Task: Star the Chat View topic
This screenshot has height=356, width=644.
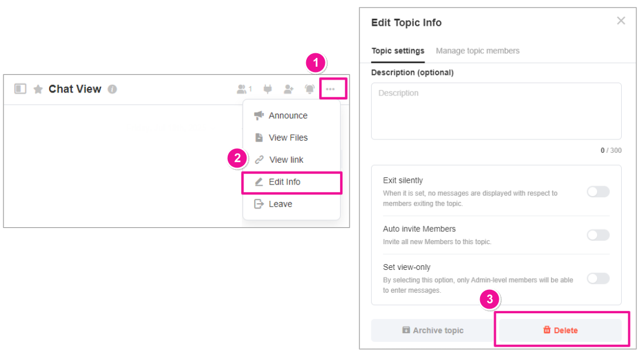Action: (38, 89)
